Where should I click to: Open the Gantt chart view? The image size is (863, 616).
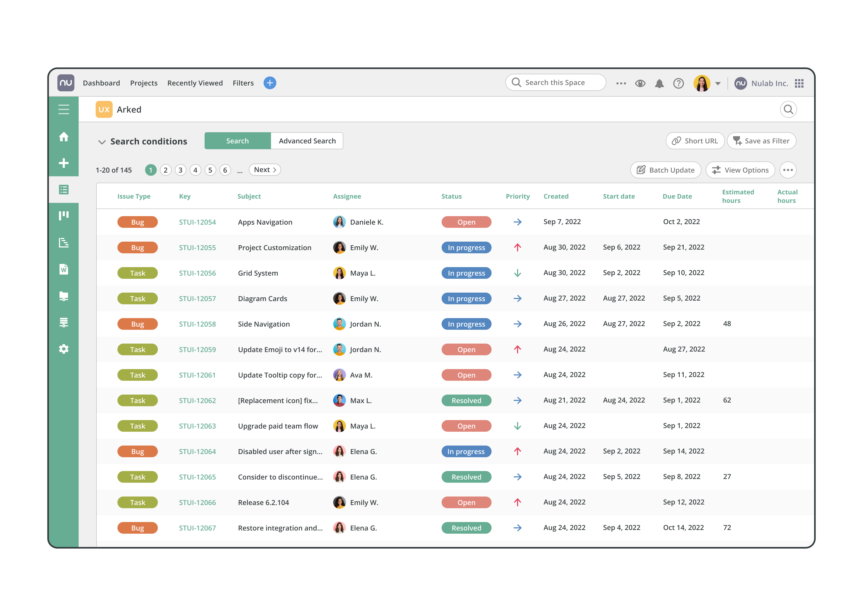pyautogui.click(x=64, y=243)
